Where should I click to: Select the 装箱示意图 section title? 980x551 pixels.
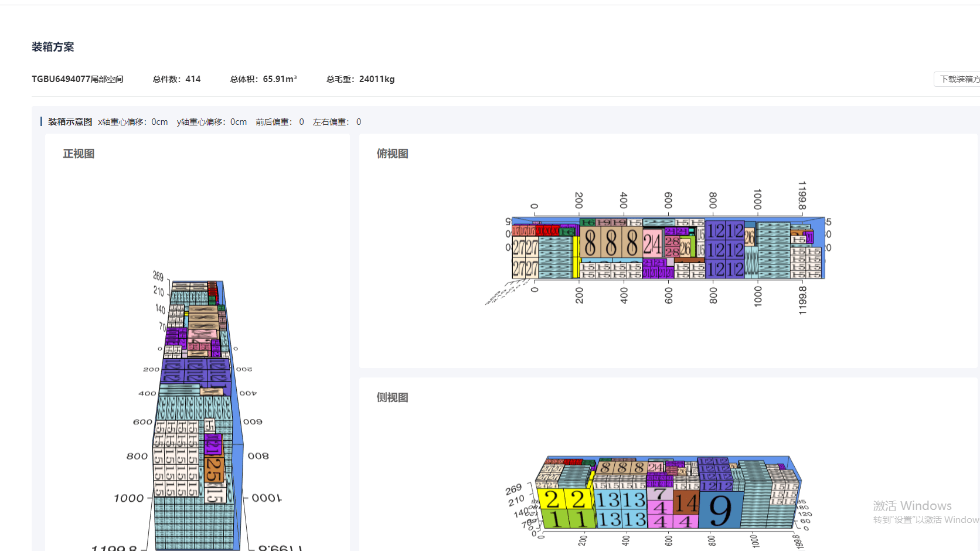pyautogui.click(x=70, y=122)
